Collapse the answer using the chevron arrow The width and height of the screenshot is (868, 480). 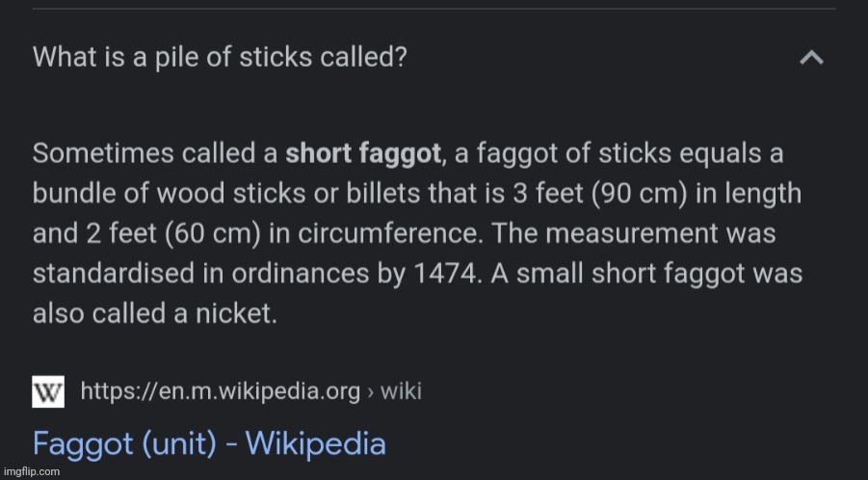[811, 58]
